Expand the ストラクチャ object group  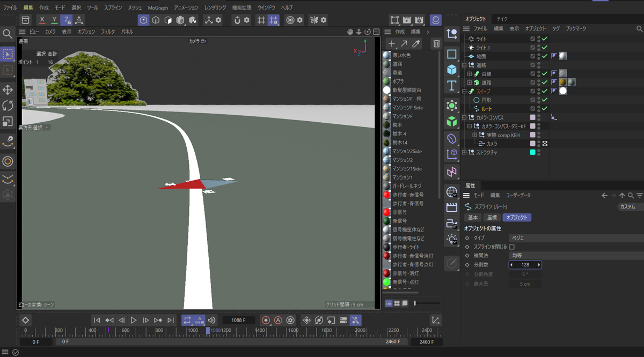[x=464, y=153]
